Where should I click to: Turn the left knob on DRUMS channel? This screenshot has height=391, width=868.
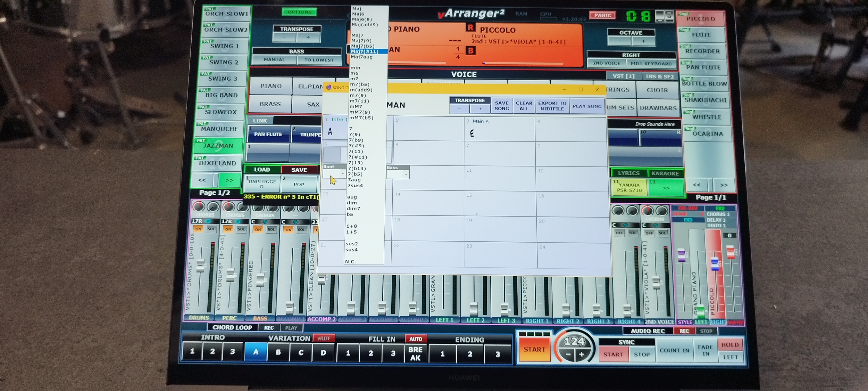199,207
